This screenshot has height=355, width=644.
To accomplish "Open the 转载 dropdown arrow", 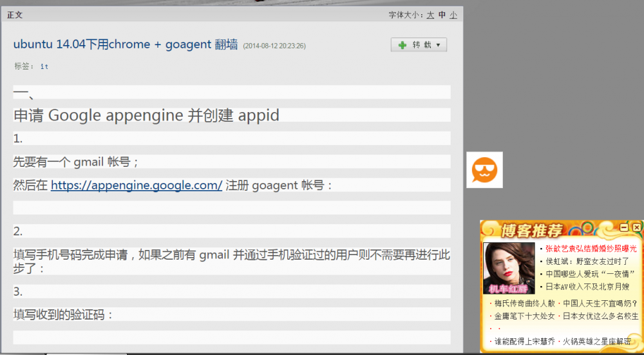I will click(439, 45).
